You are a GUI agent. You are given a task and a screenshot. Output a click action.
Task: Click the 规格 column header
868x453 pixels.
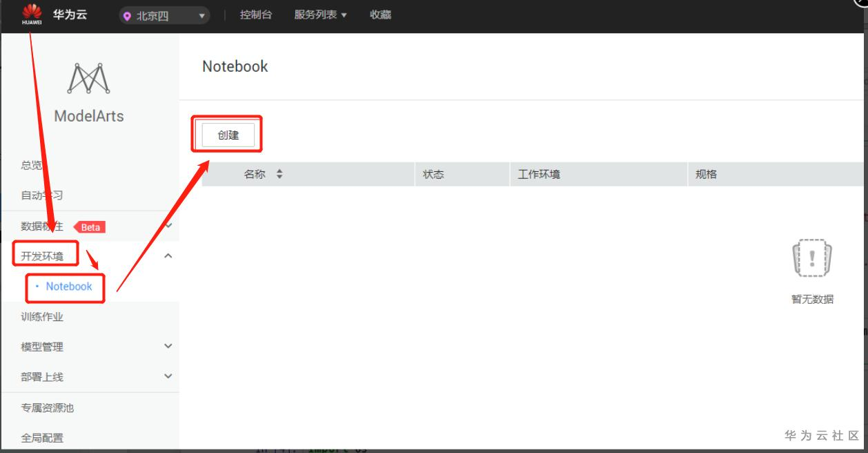707,175
